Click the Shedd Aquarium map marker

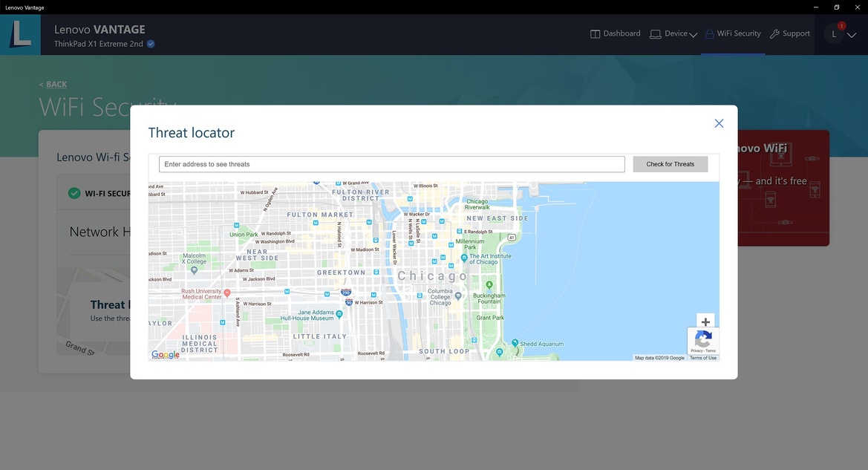click(515, 343)
